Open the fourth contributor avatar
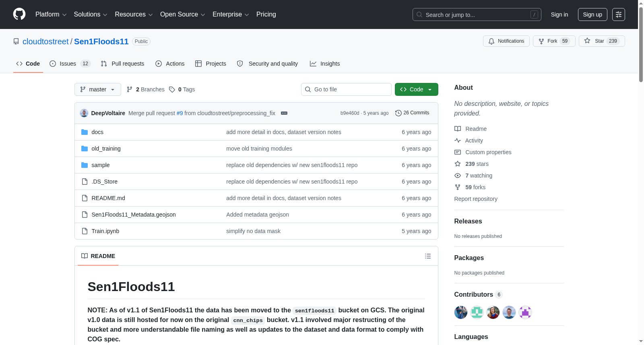The height and width of the screenshot is (345, 644). pyautogui.click(x=509, y=312)
